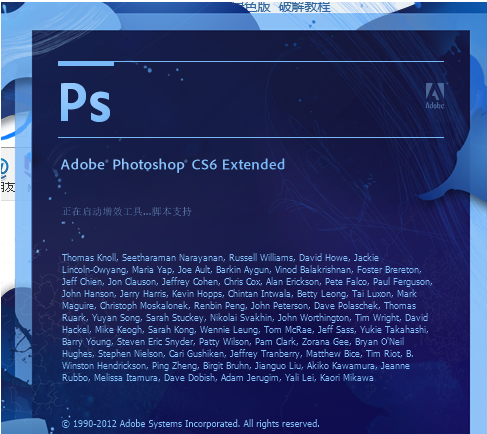
Task: Click the name Jeffrey Cohen
Action: (190, 282)
